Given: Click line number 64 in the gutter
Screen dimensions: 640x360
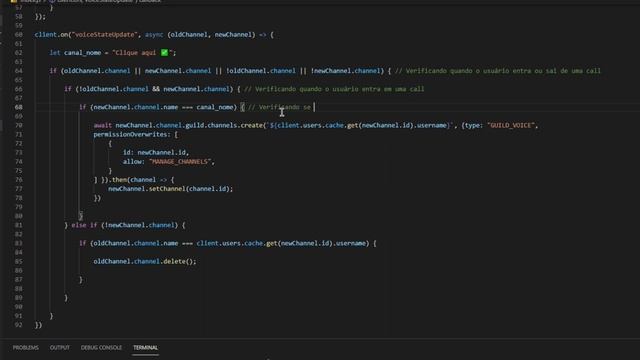Looking at the screenshot, I should 18,71.
